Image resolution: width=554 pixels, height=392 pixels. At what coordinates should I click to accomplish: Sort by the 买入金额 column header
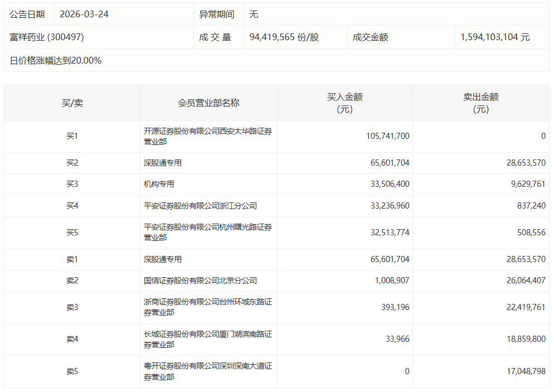pos(344,103)
